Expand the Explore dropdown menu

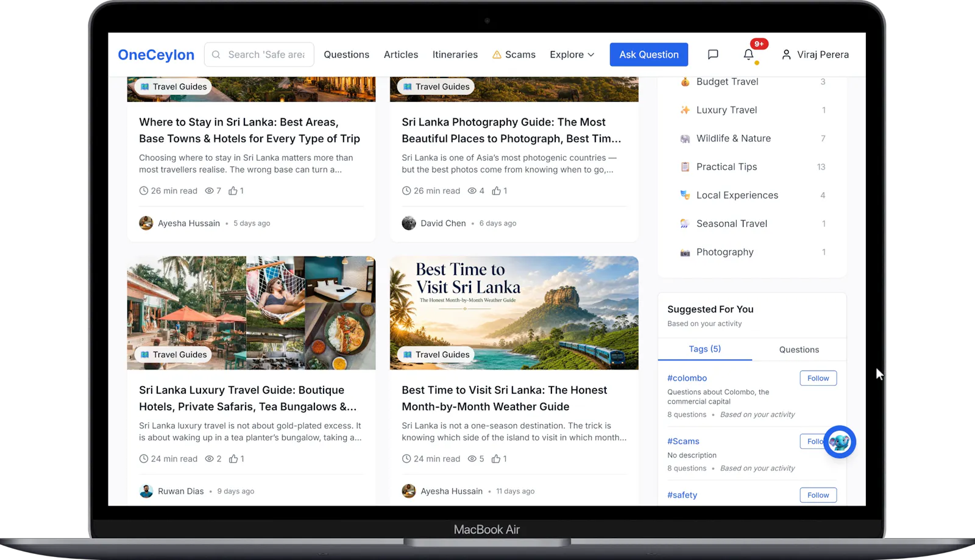[x=572, y=55]
